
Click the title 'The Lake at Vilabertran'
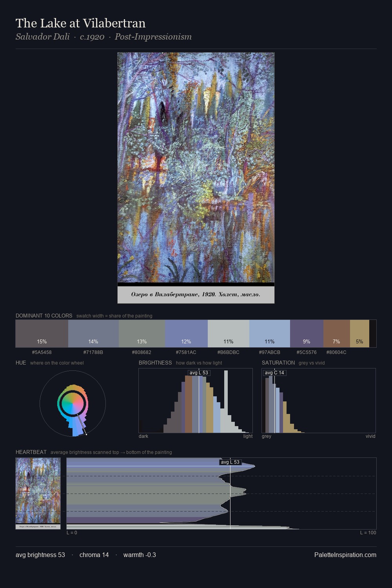pyautogui.click(x=80, y=23)
